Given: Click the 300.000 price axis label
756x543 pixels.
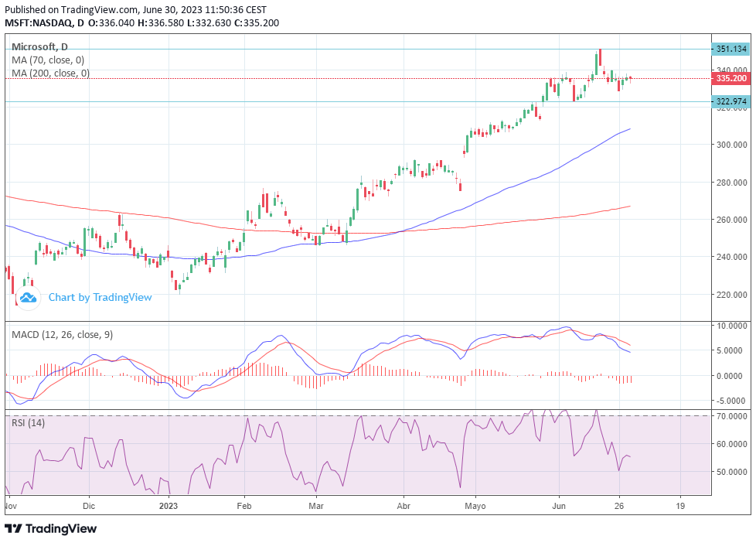Looking at the screenshot, I should tap(731, 145).
